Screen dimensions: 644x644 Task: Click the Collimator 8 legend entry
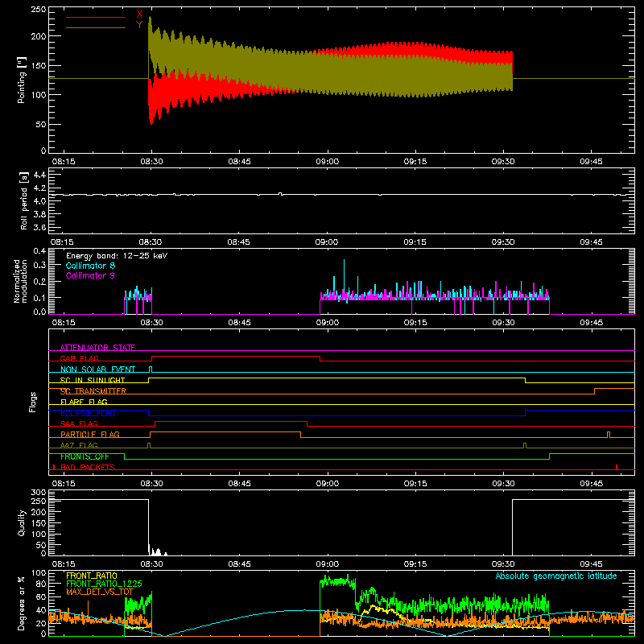pyautogui.click(x=90, y=266)
